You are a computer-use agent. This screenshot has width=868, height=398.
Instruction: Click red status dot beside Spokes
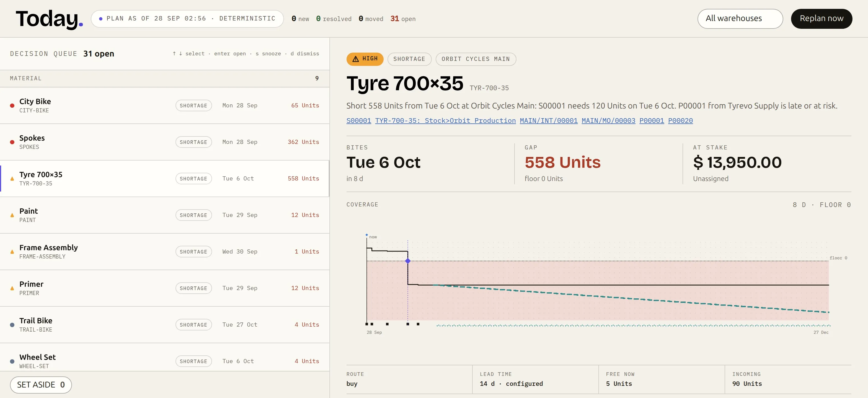tap(12, 142)
